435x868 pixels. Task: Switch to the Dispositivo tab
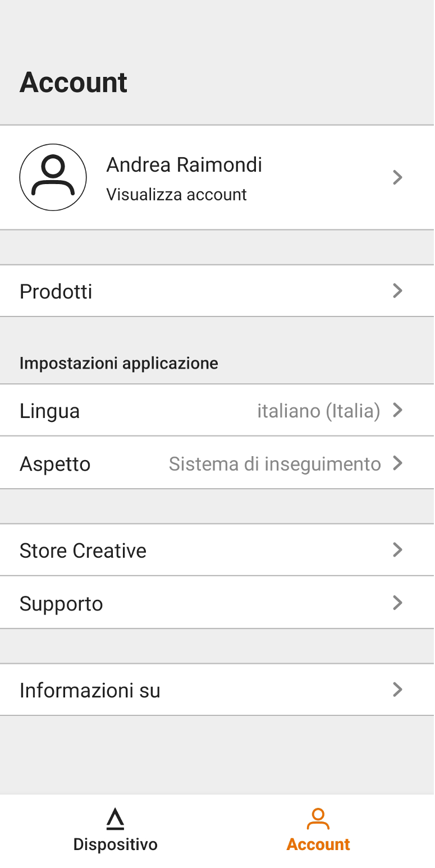(x=115, y=830)
